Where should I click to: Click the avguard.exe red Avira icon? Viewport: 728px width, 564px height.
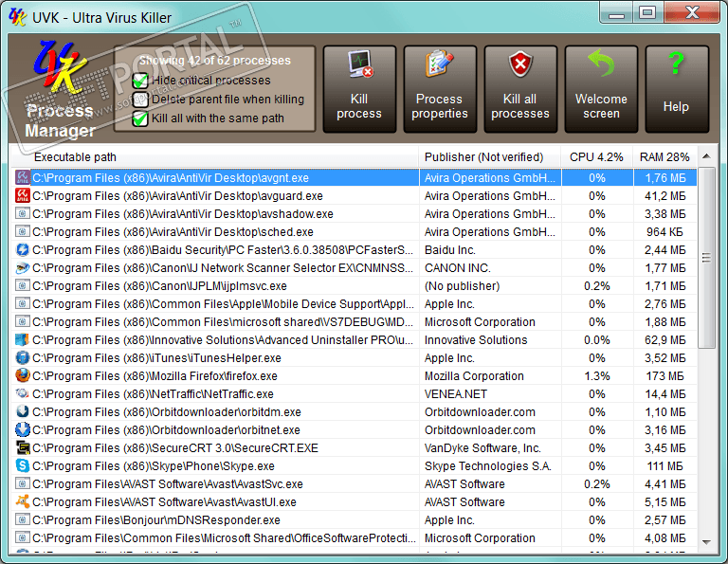point(23,195)
